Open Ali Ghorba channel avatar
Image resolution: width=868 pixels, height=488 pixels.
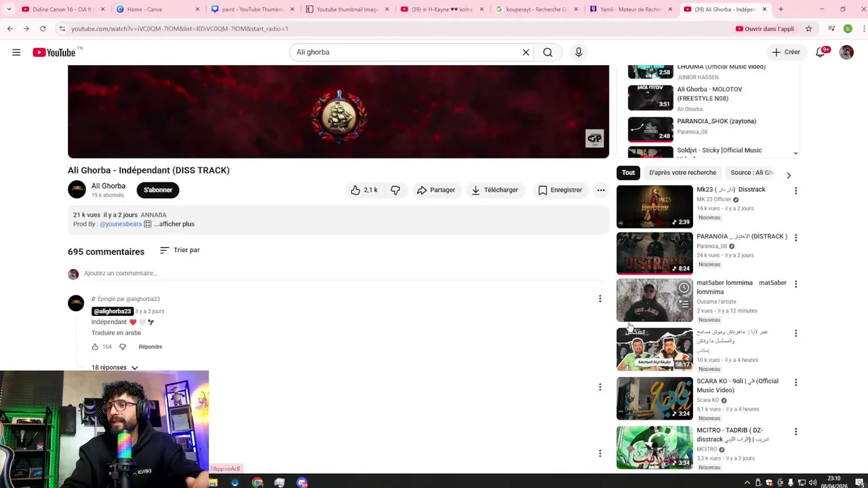(x=77, y=190)
